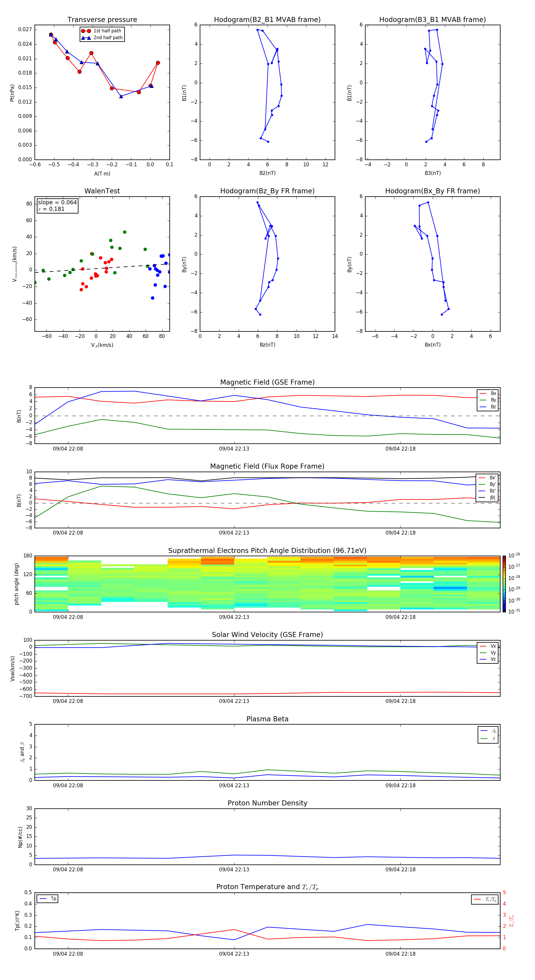Click 'Bz' in GSE magnetic field legend

488,407
